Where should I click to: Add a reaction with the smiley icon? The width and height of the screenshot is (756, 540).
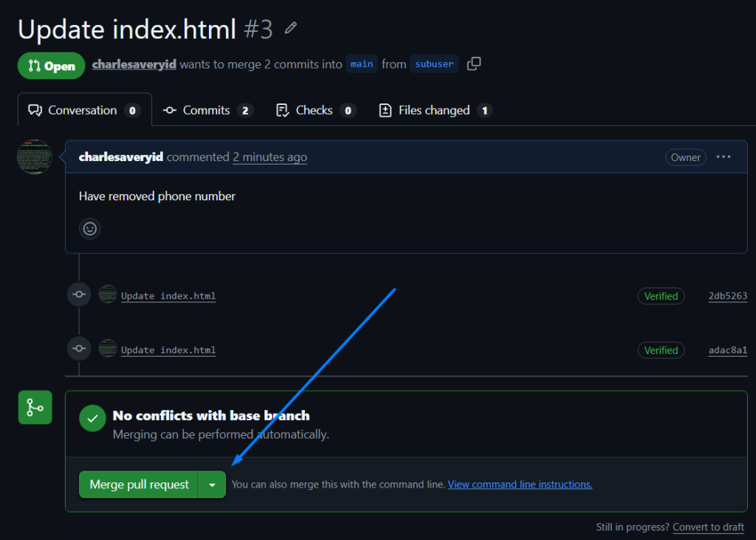89,229
